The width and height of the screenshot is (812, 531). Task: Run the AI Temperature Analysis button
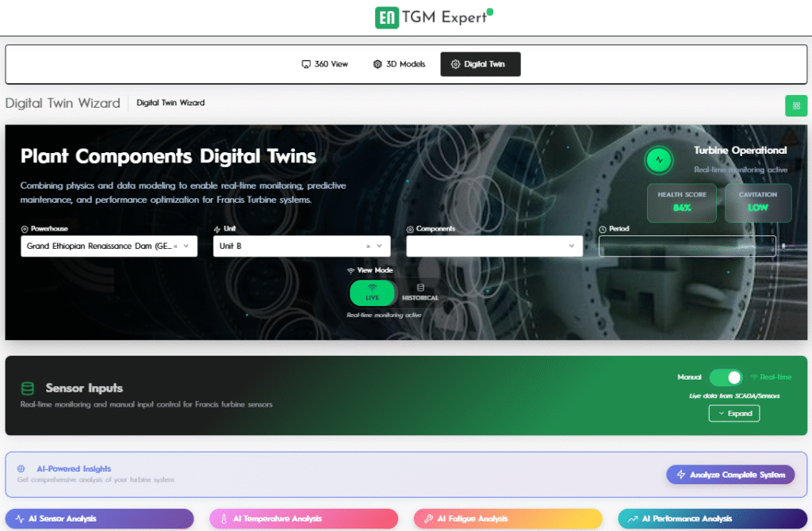pyautogui.click(x=303, y=519)
